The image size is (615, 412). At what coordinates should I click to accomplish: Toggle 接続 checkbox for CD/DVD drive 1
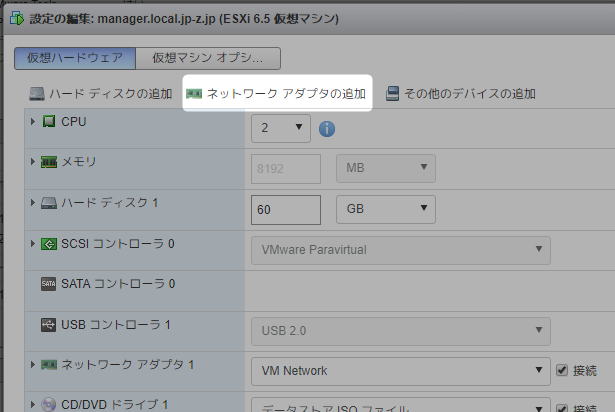562,408
